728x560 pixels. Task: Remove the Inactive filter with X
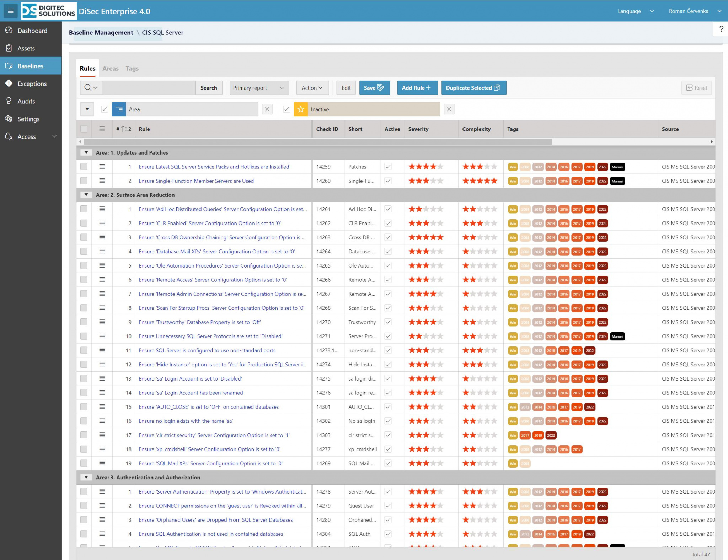[449, 109]
